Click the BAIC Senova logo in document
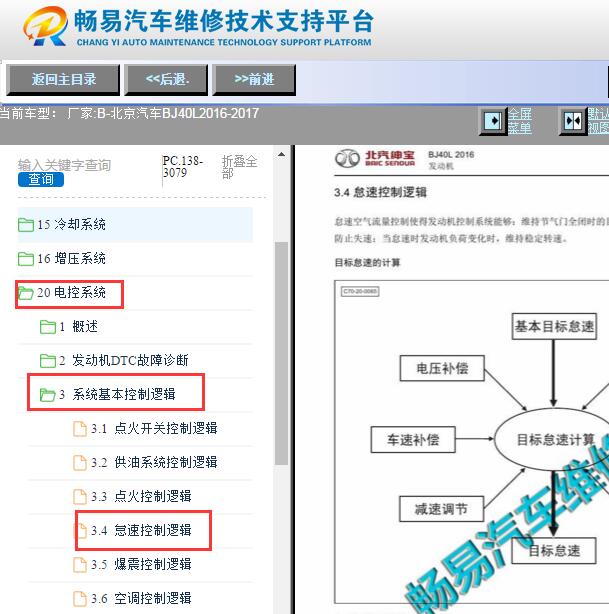 pos(375,159)
